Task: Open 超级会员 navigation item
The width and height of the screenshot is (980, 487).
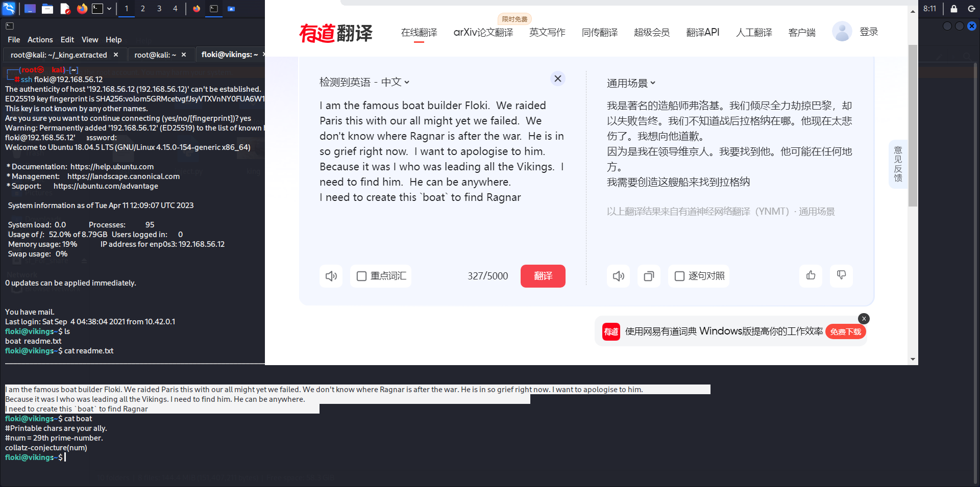Action: (652, 33)
